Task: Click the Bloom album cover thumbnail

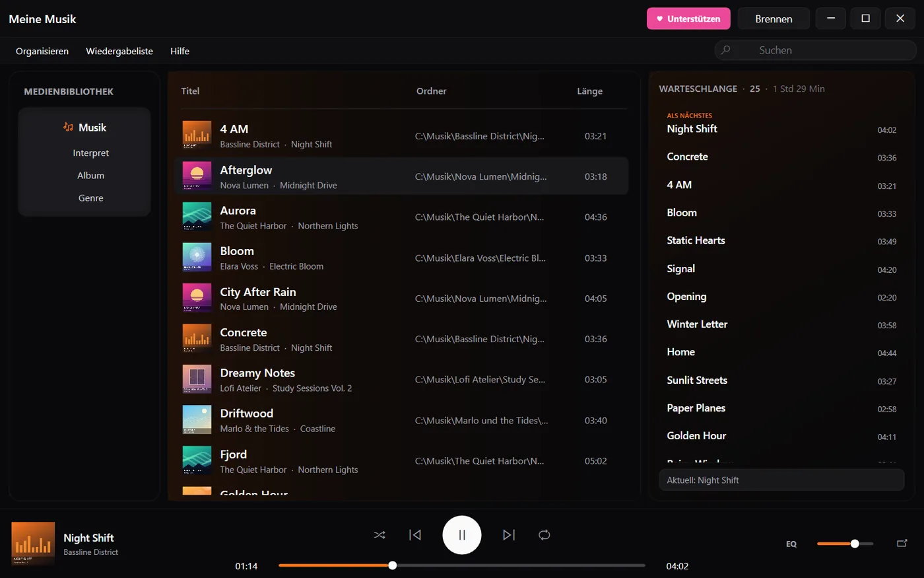Action: coord(197,258)
